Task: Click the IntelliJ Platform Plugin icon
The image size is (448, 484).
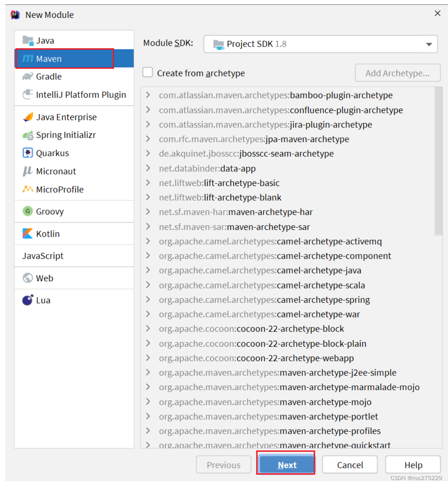Action: 28,95
